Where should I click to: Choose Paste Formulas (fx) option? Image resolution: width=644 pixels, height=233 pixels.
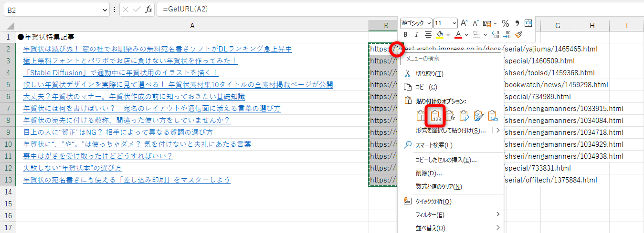click(450, 116)
